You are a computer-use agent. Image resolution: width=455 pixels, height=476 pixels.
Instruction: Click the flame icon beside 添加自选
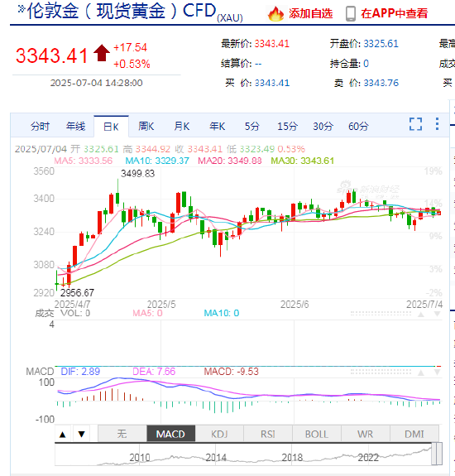pos(275,14)
